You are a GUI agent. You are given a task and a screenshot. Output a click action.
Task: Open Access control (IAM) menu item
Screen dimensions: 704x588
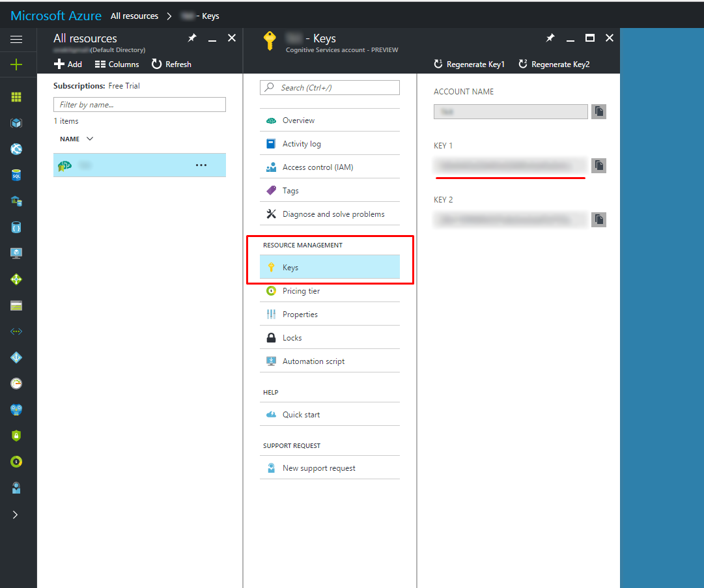pos(330,167)
